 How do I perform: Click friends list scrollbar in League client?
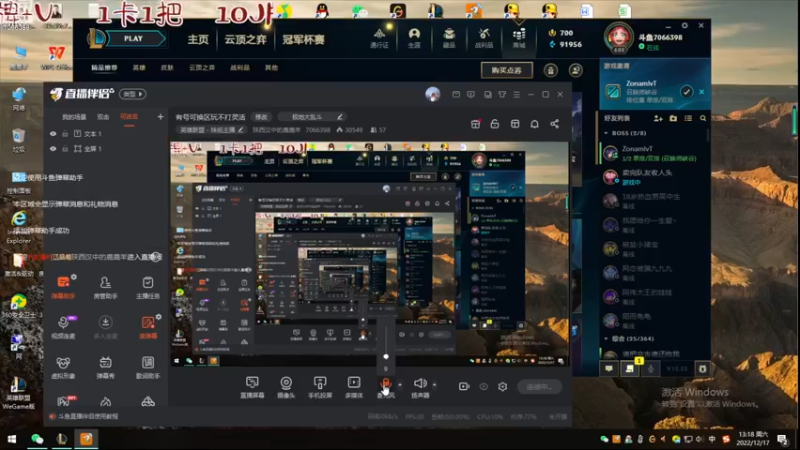pos(708,135)
